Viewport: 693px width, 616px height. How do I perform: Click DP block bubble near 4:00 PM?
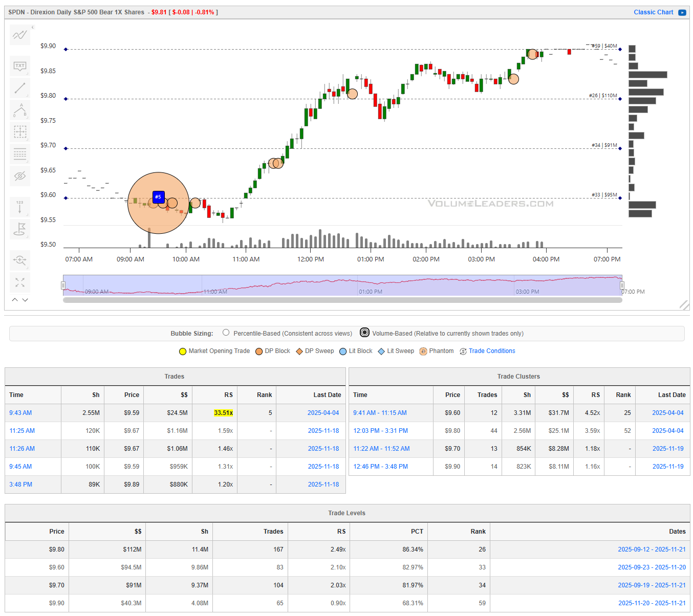(x=532, y=54)
